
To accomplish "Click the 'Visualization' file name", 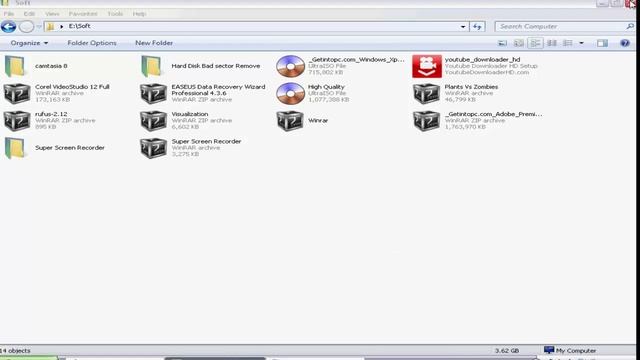I will point(190,114).
